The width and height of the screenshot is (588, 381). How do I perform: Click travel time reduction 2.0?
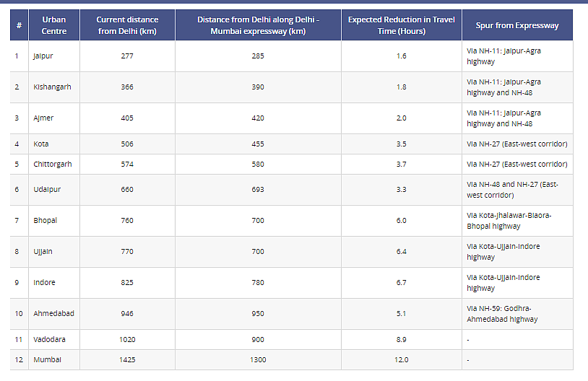click(401, 118)
